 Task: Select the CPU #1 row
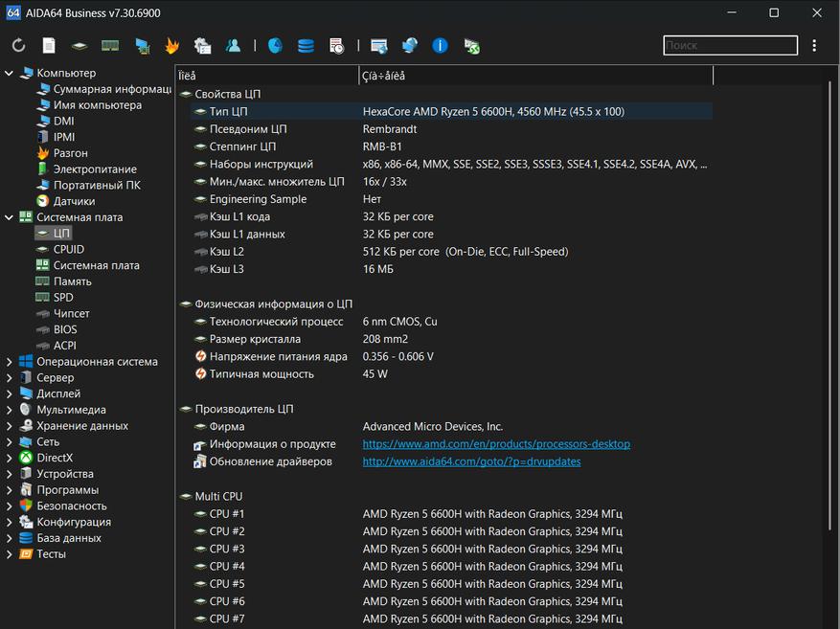click(x=451, y=514)
